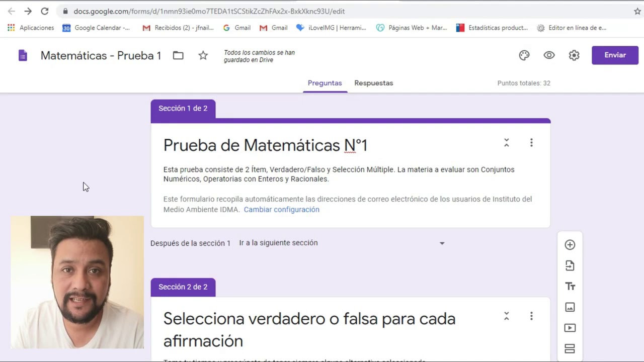Collapse Section 1 with the chevrons icon
This screenshot has width=644, height=362.
pos(507,143)
